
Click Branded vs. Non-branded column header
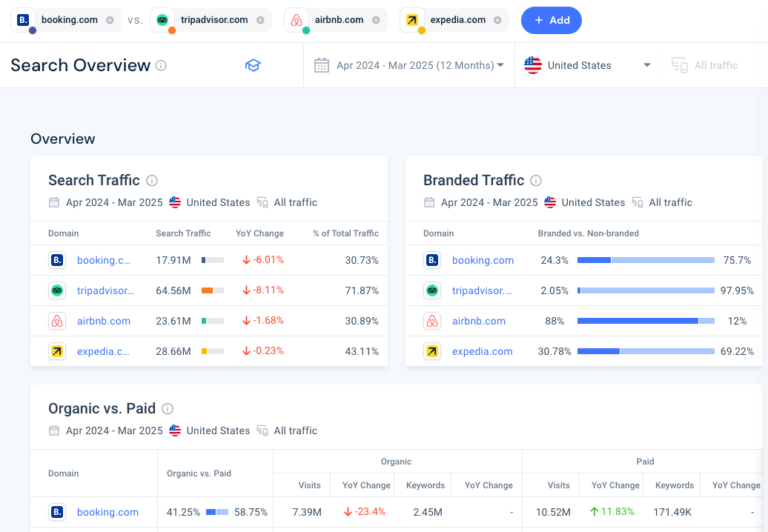click(x=589, y=233)
